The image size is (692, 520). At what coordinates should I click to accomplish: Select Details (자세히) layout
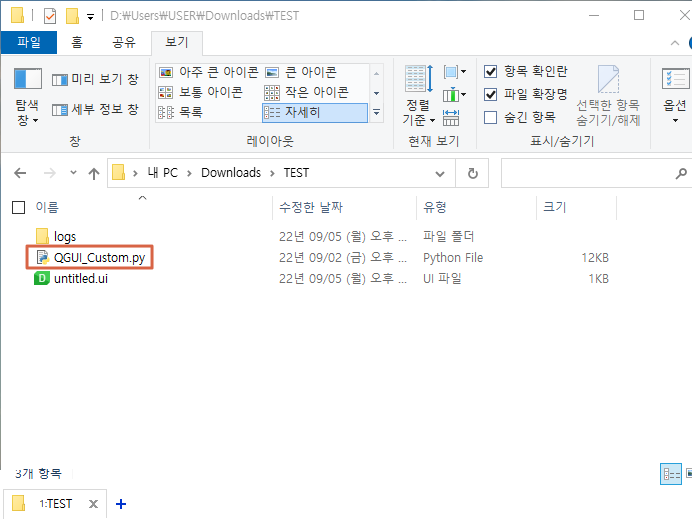[315, 113]
